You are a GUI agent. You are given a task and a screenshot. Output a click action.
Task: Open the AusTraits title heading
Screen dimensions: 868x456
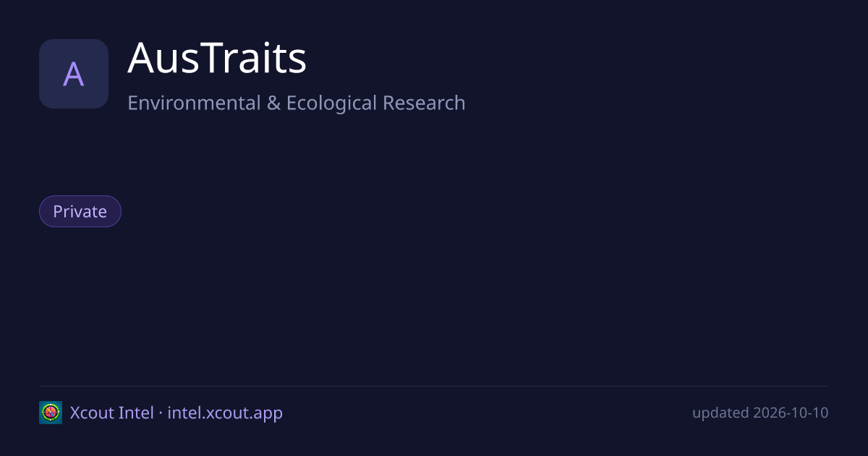pos(217,59)
